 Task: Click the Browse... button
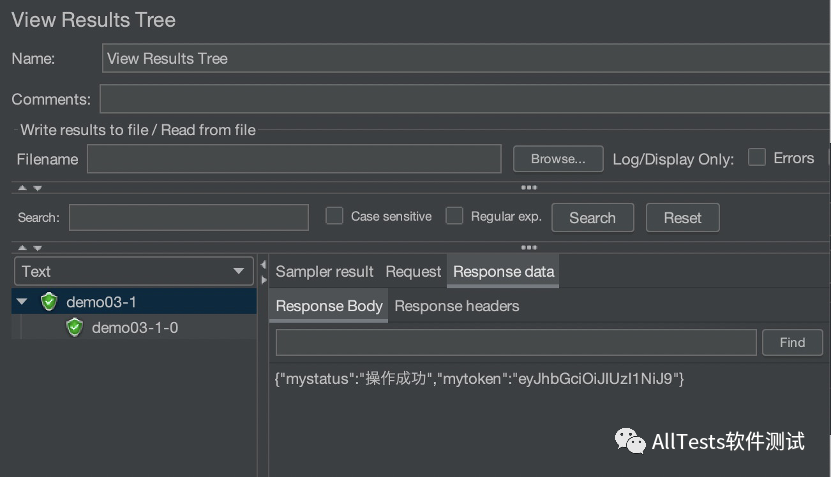pyautogui.click(x=558, y=159)
